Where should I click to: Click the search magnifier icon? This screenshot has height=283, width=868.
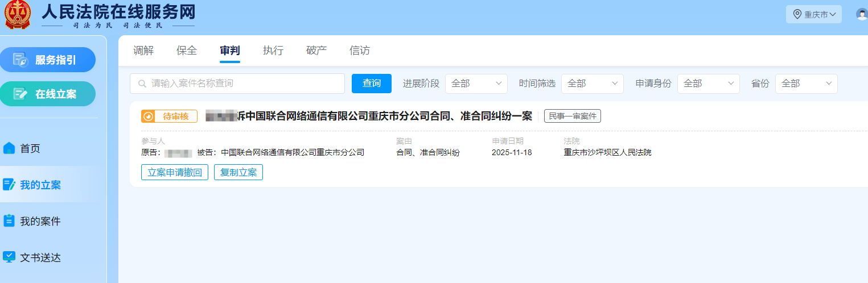[142, 84]
